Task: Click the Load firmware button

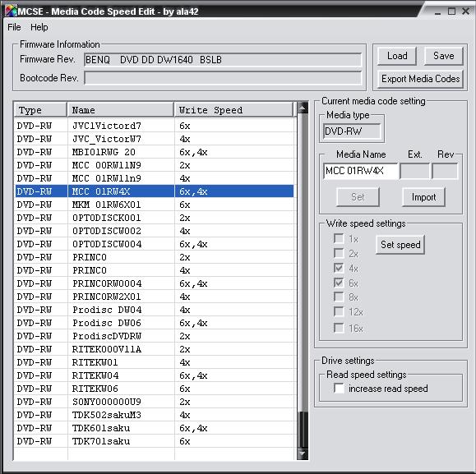Action: click(397, 56)
